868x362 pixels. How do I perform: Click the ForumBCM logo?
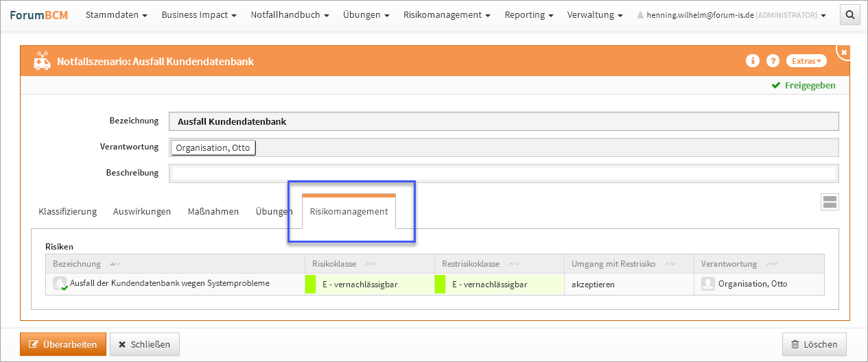point(38,14)
